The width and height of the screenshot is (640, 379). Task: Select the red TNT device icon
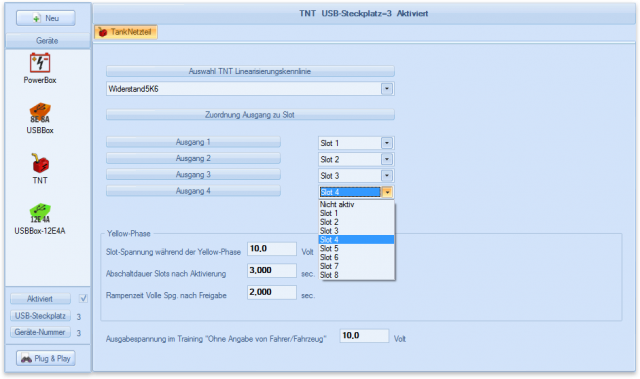[x=40, y=163]
